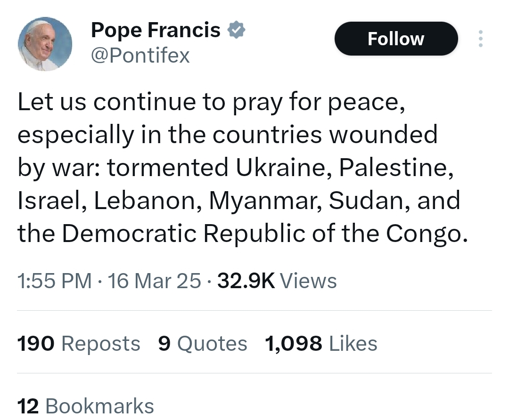Click the word Palestine in the tweet

(394, 168)
